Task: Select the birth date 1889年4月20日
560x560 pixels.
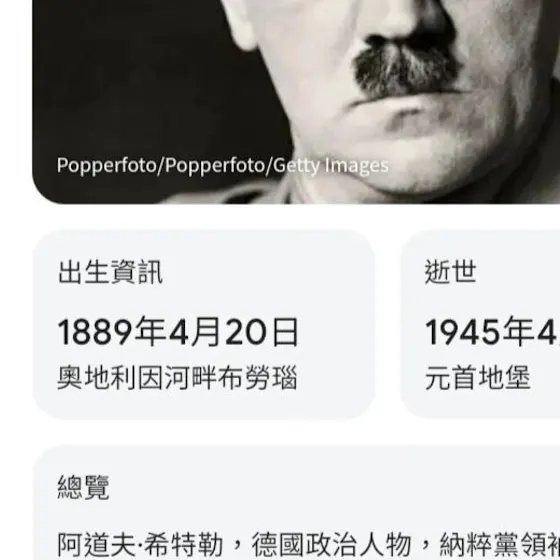Action: [178, 332]
